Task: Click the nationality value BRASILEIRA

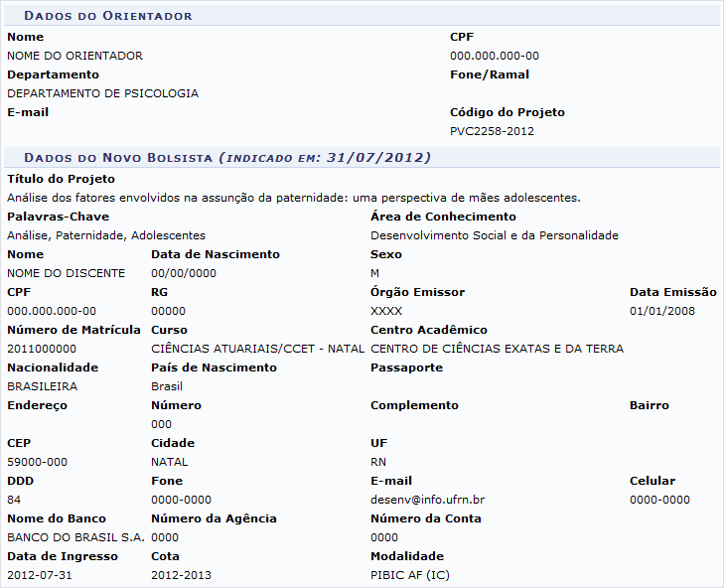Action: tap(42, 386)
